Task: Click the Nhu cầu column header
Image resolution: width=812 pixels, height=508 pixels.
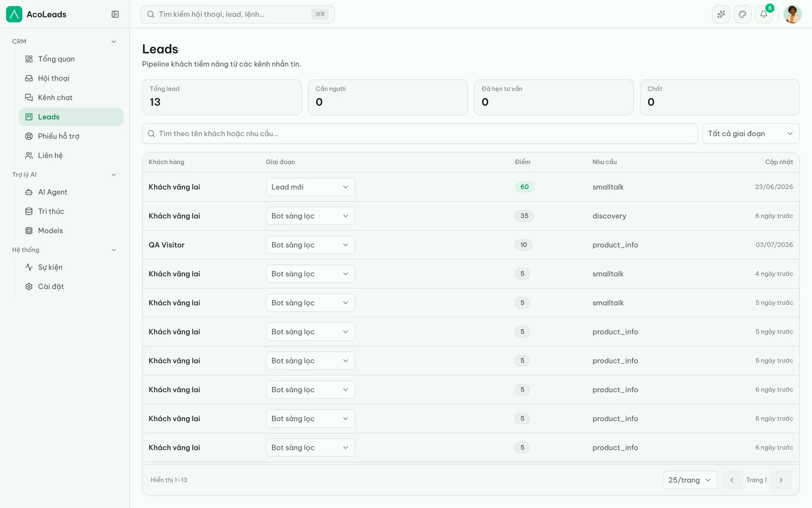Action: (x=605, y=162)
